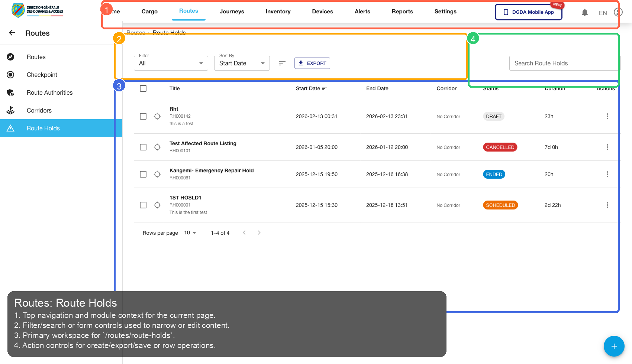
Task: Toggle the select-all checkbox in table header
Action: point(143,88)
